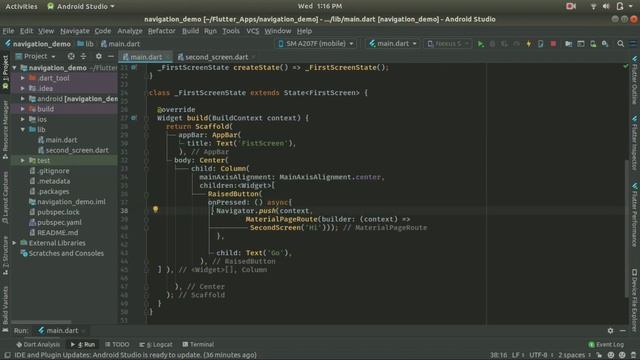Open search everywhere magnifier icon
The image size is (640, 360).
click(x=620, y=44)
